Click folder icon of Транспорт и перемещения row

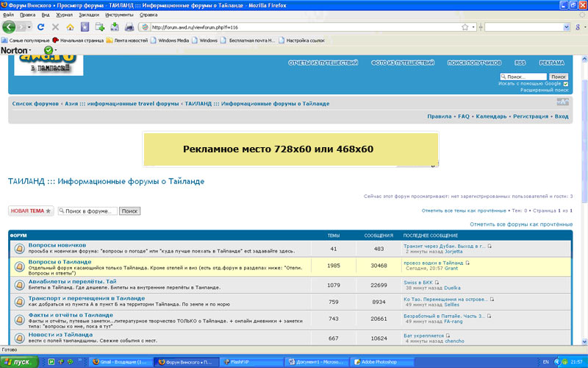(x=19, y=302)
